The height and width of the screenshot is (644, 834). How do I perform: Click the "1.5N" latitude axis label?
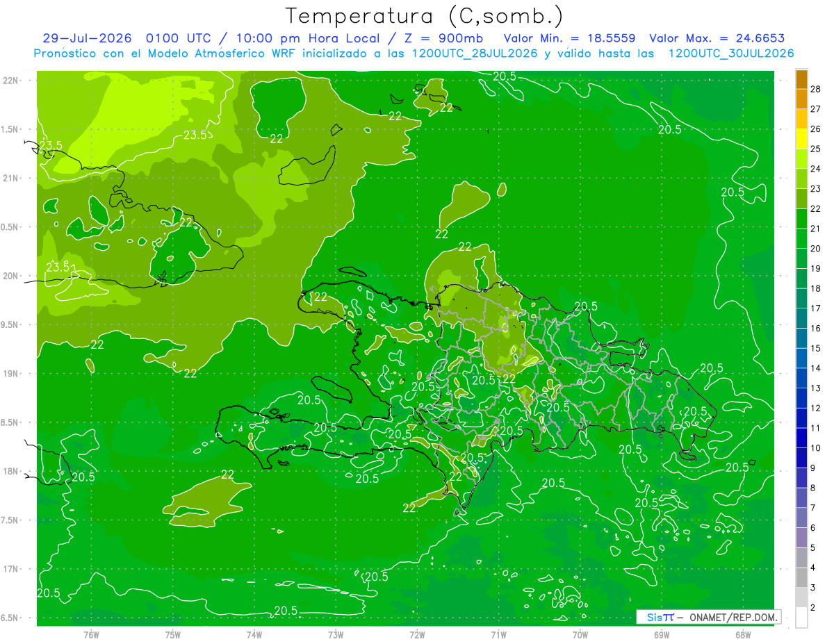(10, 129)
